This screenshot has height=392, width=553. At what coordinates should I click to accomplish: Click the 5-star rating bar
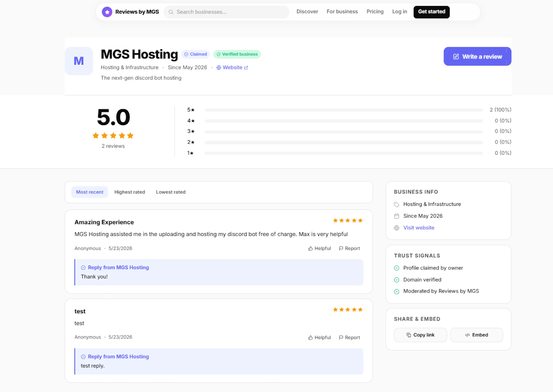pyautogui.click(x=344, y=110)
